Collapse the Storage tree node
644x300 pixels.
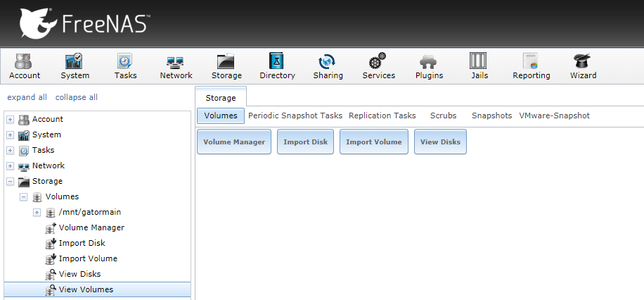(x=11, y=181)
